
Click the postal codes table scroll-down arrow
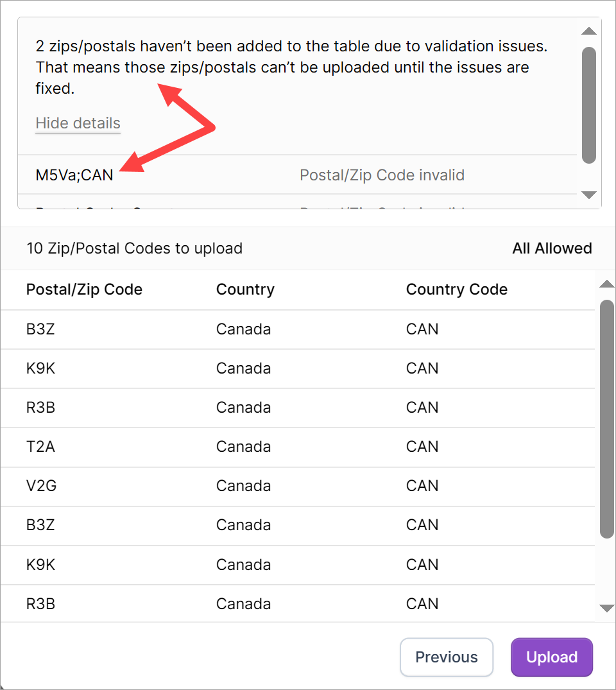(x=606, y=608)
